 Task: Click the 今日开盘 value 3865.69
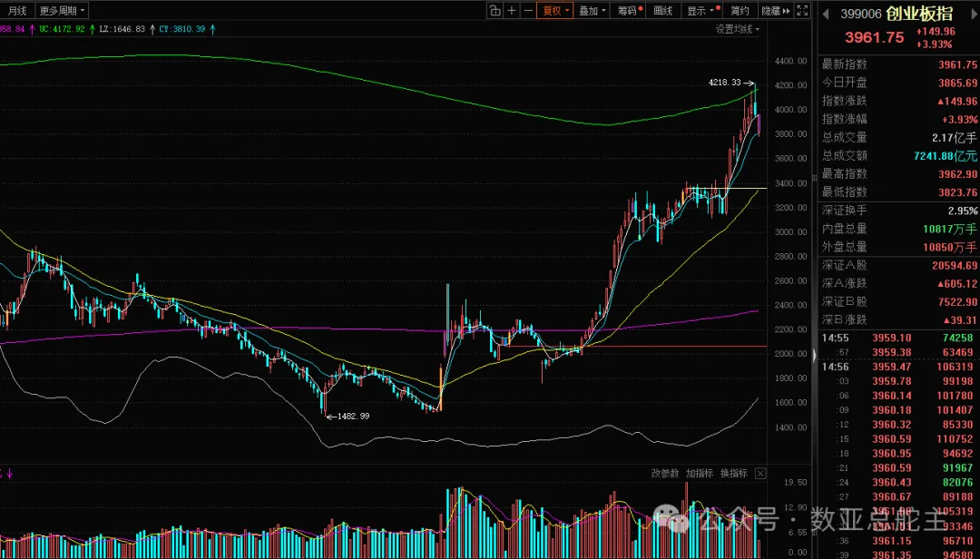[957, 83]
